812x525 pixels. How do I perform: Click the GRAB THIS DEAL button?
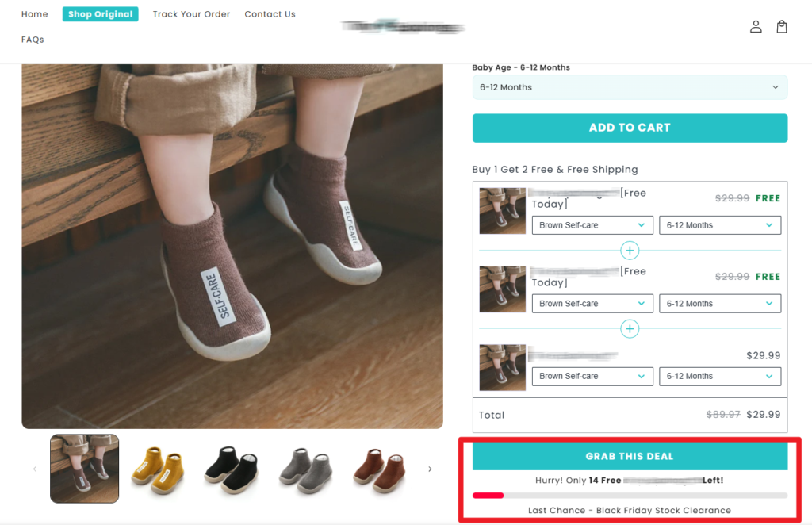(x=630, y=457)
